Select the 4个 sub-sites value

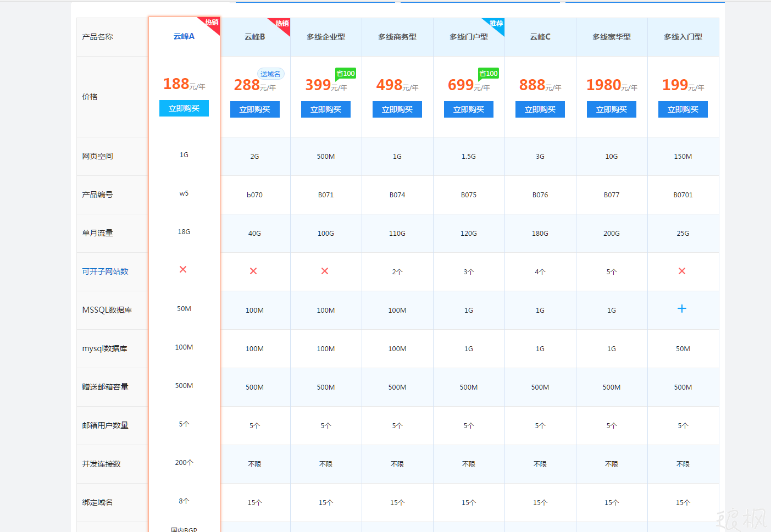coord(540,272)
